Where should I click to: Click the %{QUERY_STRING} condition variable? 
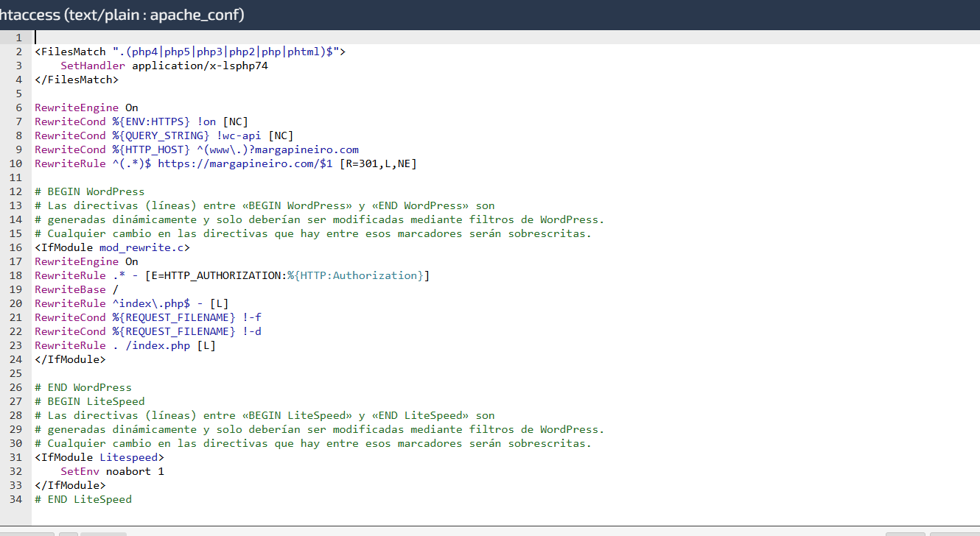click(x=161, y=135)
